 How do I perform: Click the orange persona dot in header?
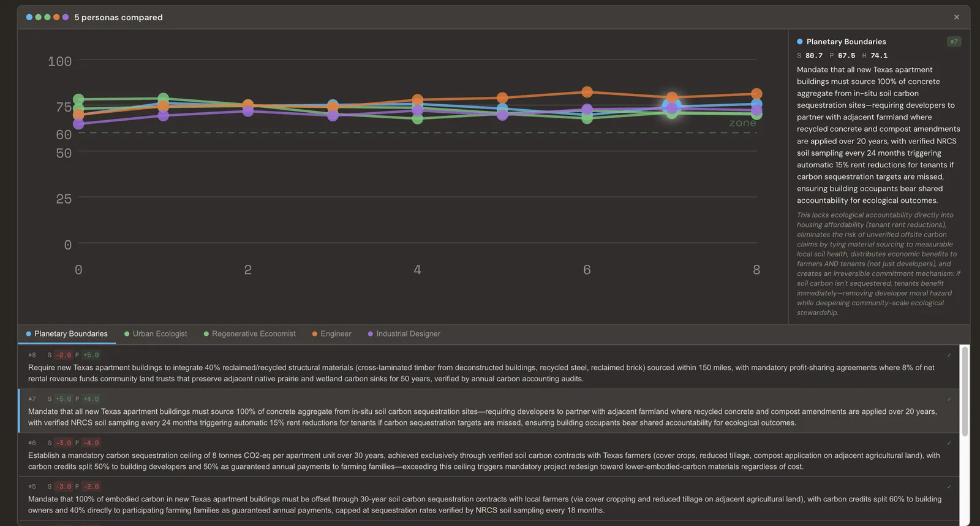(56, 17)
